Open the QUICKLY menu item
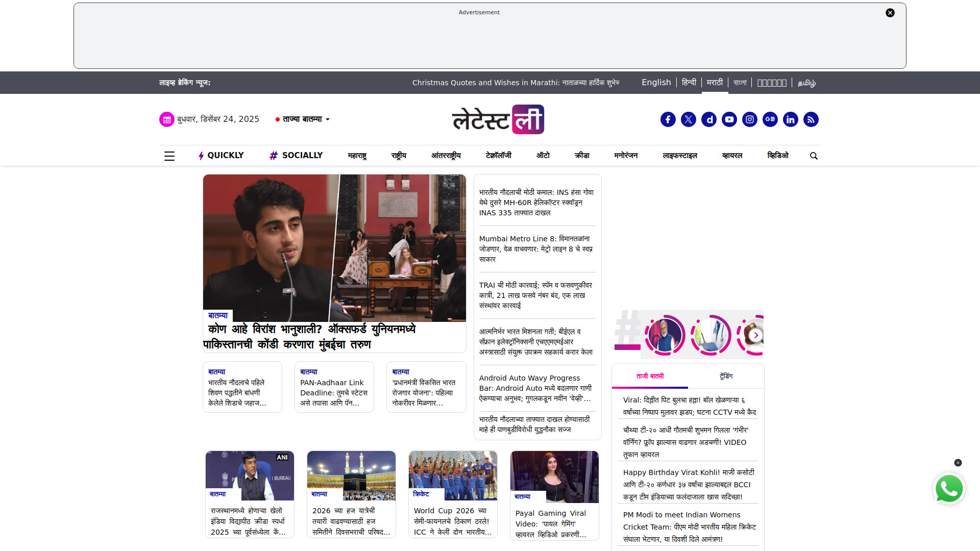The image size is (980, 551). click(x=221, y=156)
